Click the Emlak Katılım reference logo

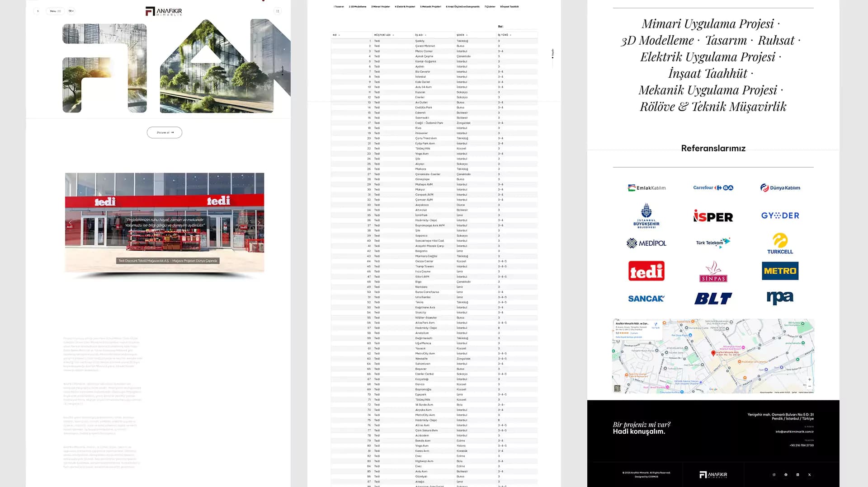(646, 188)
